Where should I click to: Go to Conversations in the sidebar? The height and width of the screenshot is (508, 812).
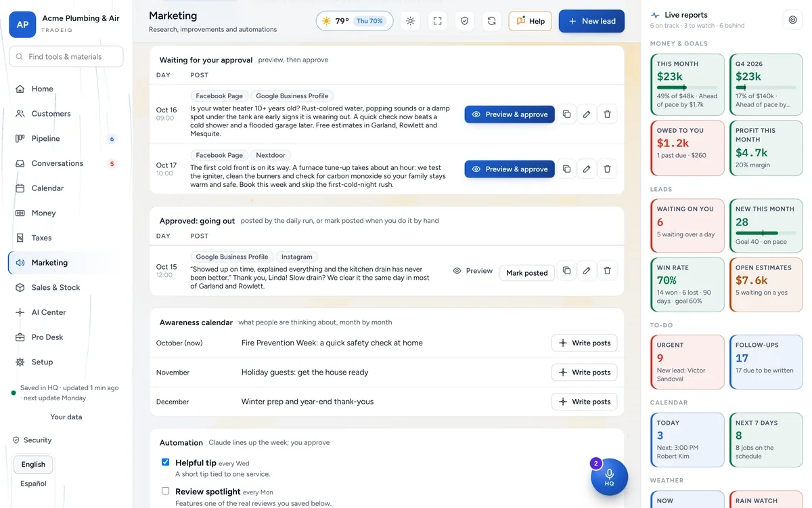[66, 163]
